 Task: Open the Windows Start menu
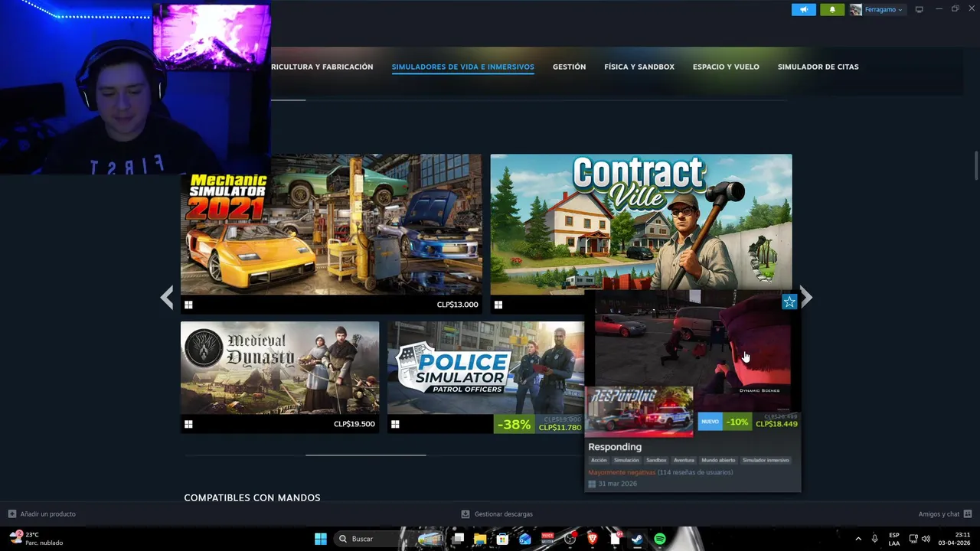click(x=321, y=539)
